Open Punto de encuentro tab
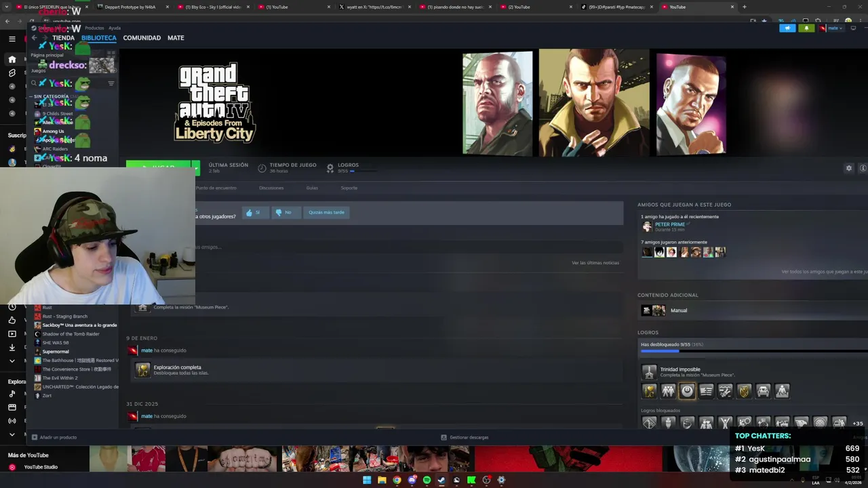This screenshot has height=488, width=868. [x=216, y=188]
